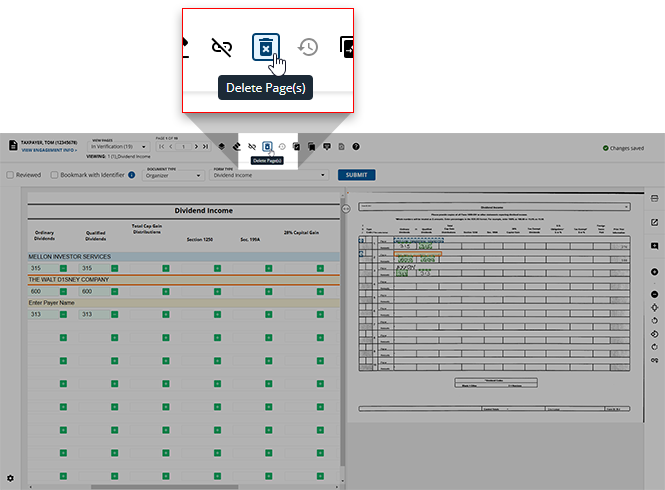Click the SUBMIT button
Image resolution: width=665 pixels, height=490 pixels.
(x=357, y=175)
